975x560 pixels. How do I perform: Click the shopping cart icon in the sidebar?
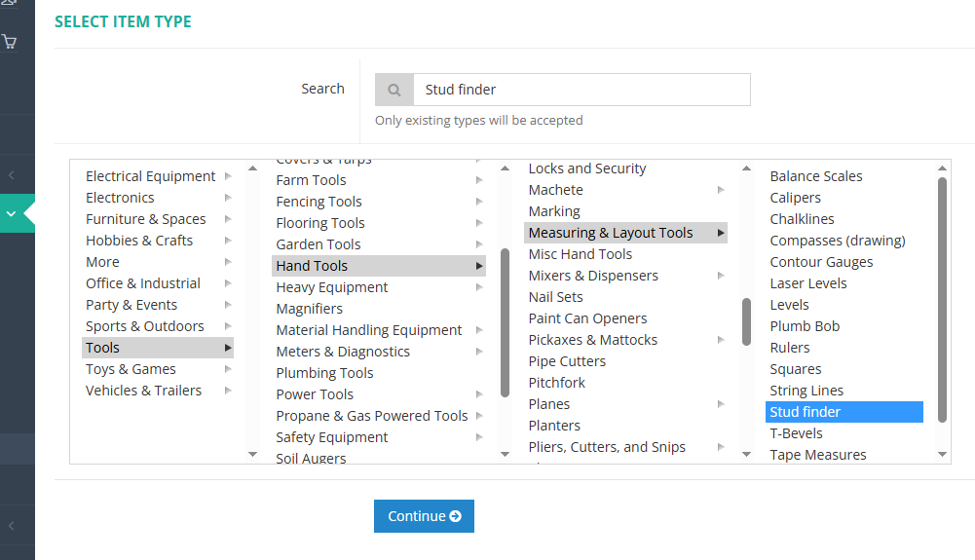[x=10, y=42]
